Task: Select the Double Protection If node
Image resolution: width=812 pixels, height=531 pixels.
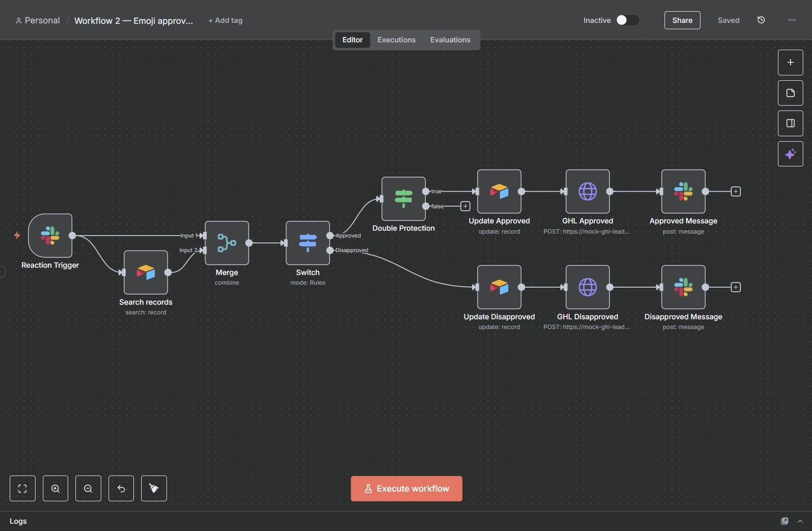Action: pyautogui.click(x=404, y=199)
